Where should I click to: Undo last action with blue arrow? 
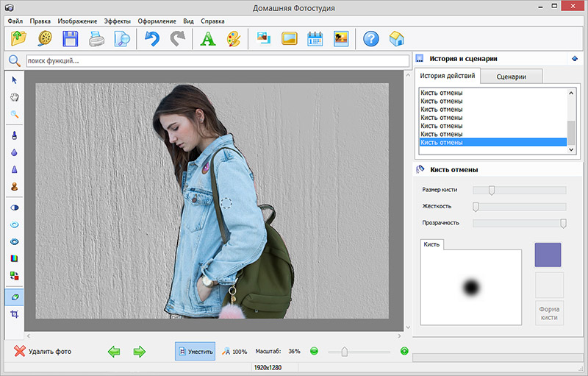[x=152, y=39]
